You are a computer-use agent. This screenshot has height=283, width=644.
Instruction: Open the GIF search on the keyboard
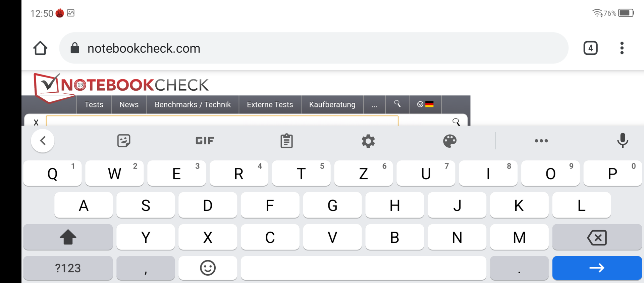point(205,141)
